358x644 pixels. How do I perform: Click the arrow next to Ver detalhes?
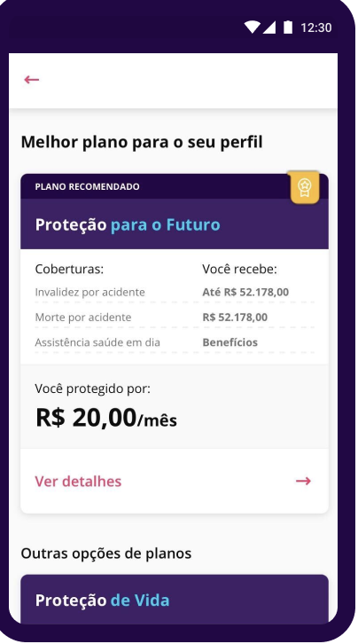tap(303, 481)
